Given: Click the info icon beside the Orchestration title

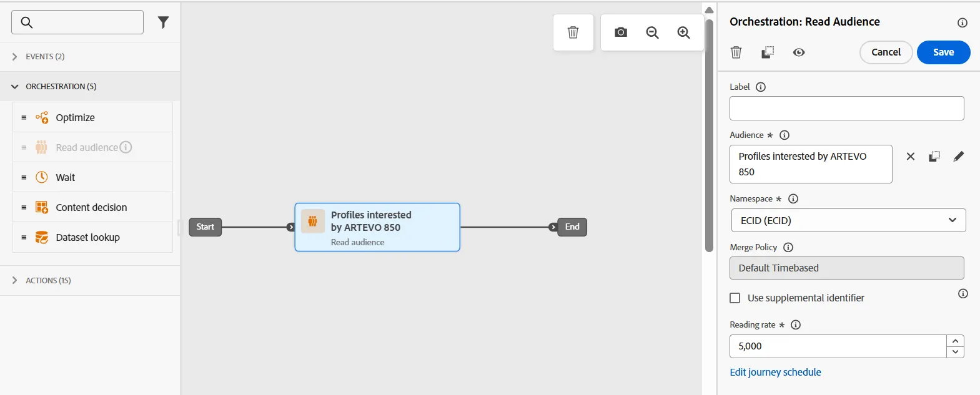Looking at the screenshot, I should click(963, 22).
